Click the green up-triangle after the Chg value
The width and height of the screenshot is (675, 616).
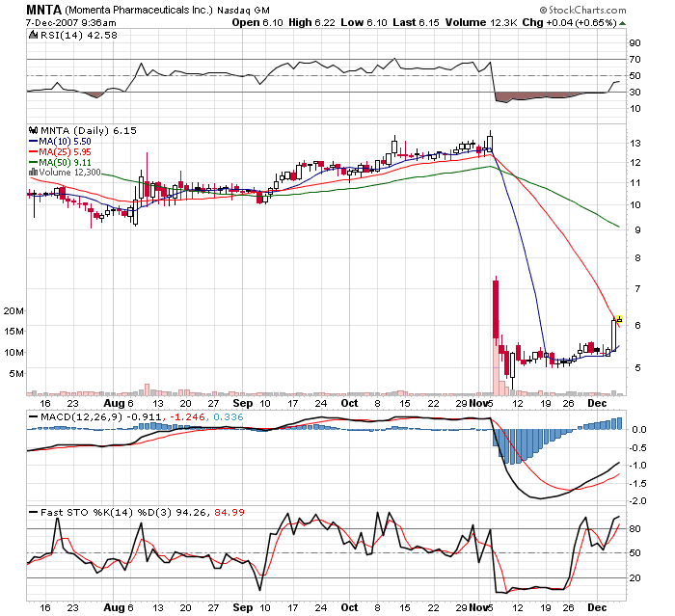tap(622, 23)
